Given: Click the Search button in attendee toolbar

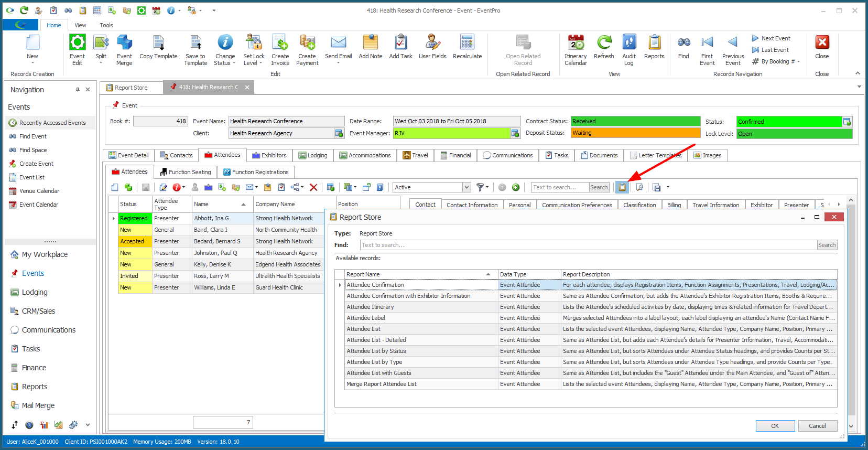Looking at the screenshot, I should [x=599, y=187].
